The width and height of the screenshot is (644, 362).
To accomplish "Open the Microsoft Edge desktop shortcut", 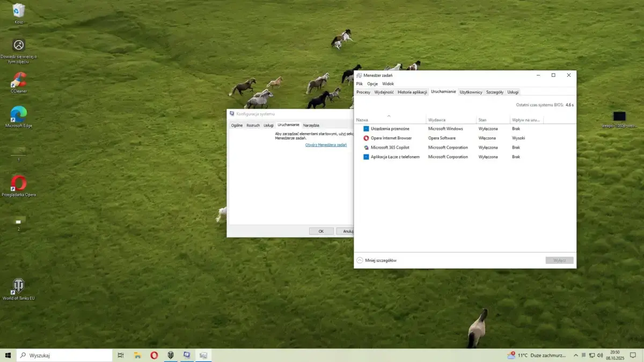I will pyautogui.click(x=19, y=115).
